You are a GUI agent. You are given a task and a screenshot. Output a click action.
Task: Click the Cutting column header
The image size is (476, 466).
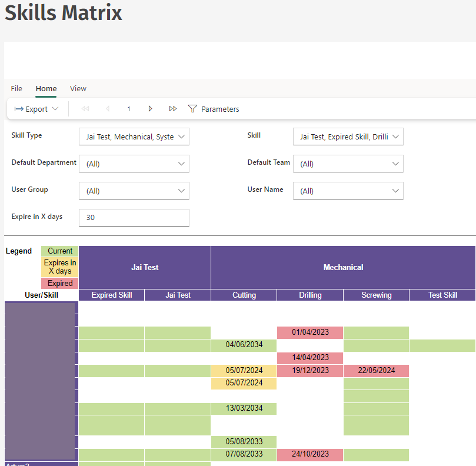[x=244, y=295]
